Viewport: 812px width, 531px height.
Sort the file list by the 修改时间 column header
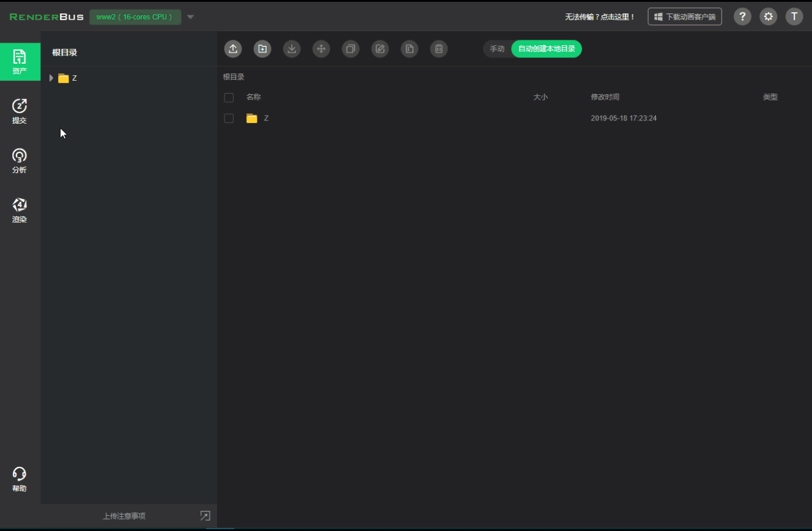(605, 97)
